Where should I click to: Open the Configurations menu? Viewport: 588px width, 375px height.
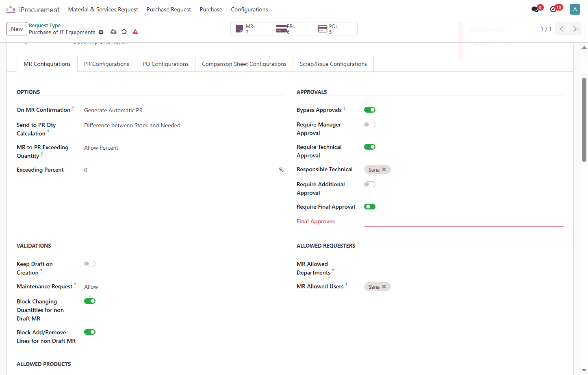(x=250, y=9)
